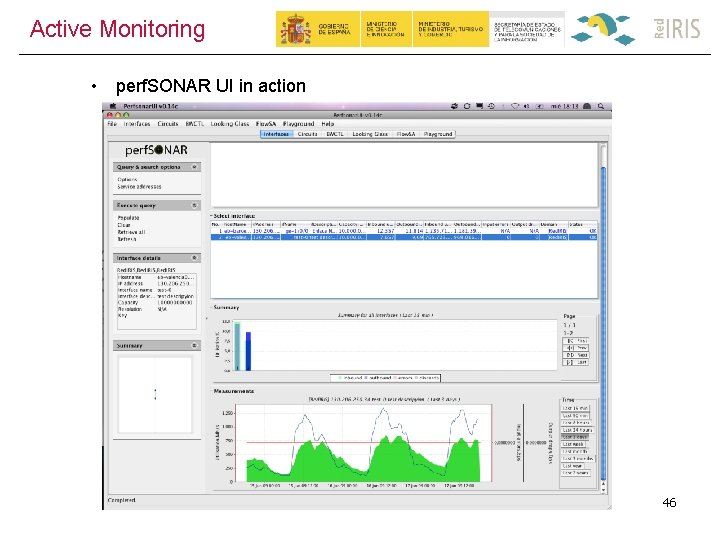This screenshot has width=720, height=540.
Task: Select the Interfaces tab
Action: pos(276,134)
